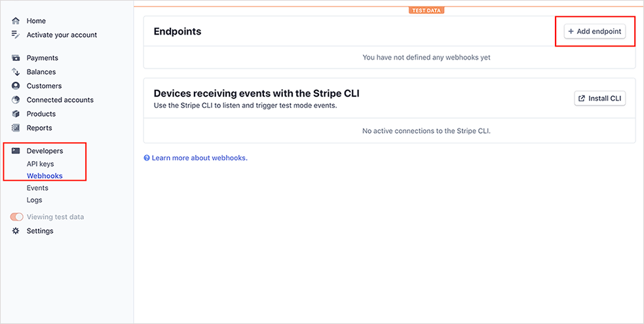
Task: Open the Logs page
Action: (x=35, y=200)
